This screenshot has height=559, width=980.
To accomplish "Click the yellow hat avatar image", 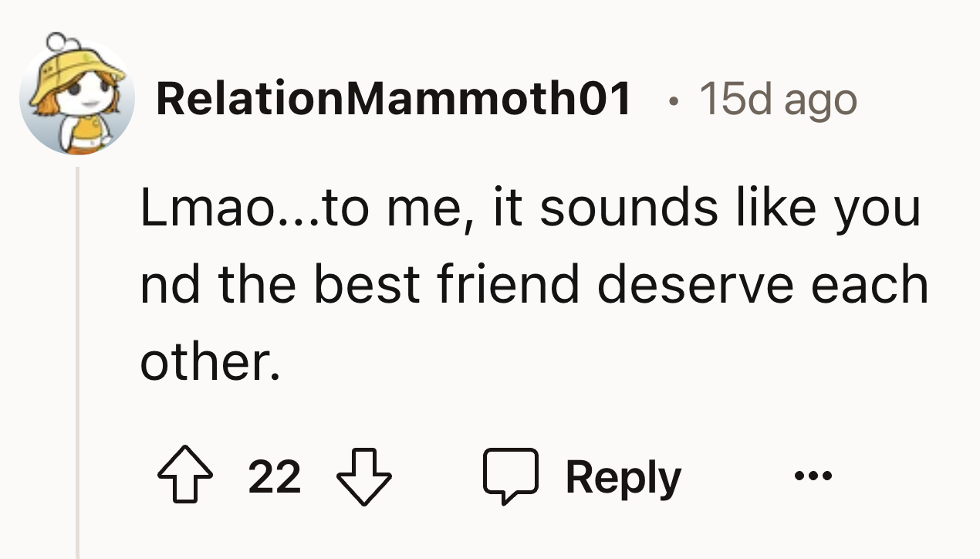I will click(x=77, y=98).
